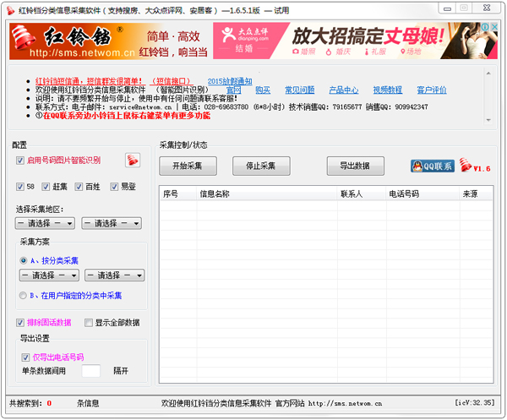Sort by 联系人 column header
The width and height of the screenshot is (507, 420).
click(362, 194)
